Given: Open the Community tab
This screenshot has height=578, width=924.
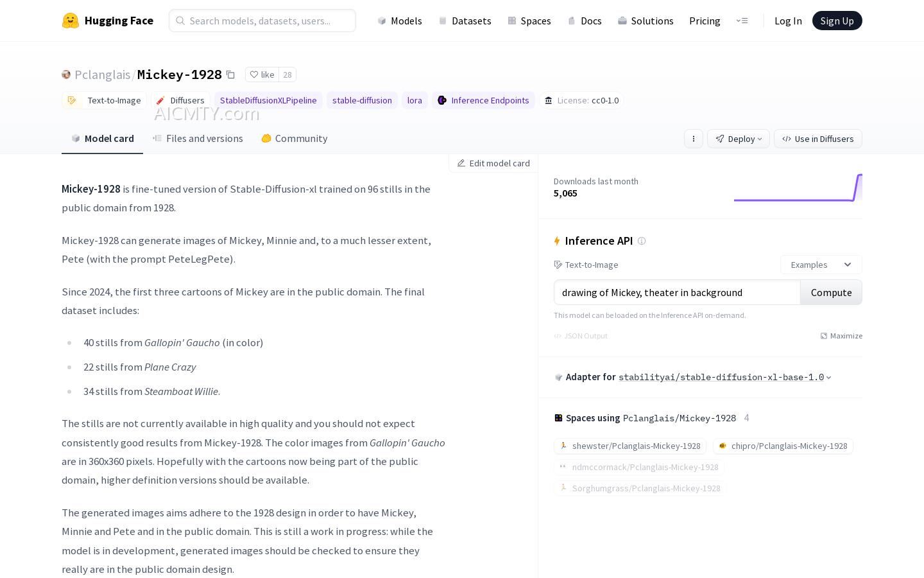Looking at the screenshot, I should [x=295, y=138].
